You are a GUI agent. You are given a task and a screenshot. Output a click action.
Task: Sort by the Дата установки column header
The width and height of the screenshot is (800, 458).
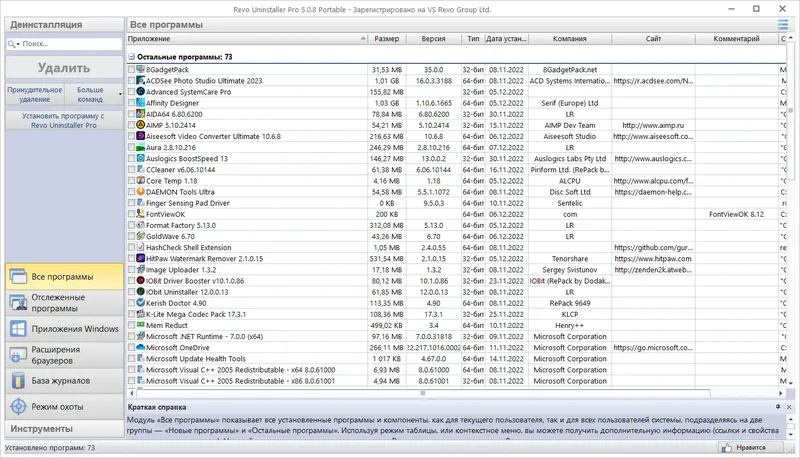[506, 39]
